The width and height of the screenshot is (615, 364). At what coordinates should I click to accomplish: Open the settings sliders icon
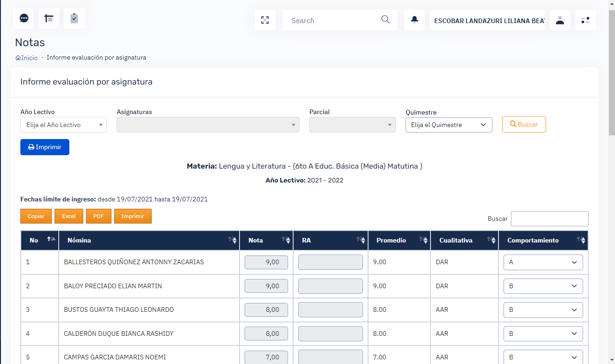(585, 20)
